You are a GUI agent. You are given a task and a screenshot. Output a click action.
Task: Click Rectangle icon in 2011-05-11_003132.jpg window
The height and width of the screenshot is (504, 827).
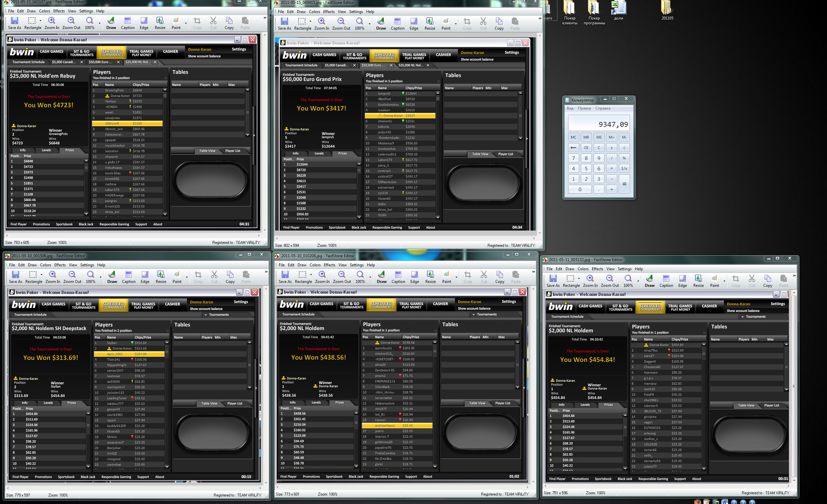coord(571,281)
